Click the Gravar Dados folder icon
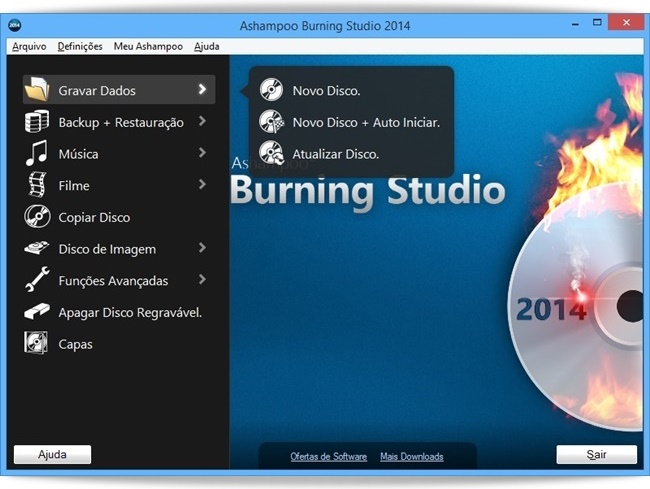Screen dimensions: 650x489 point(37,89)
